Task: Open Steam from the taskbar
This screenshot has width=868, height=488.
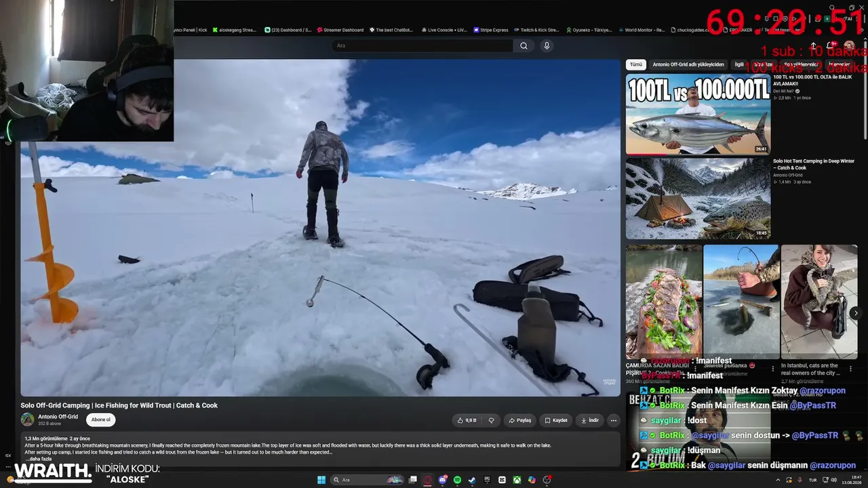Action: (472, 480)
